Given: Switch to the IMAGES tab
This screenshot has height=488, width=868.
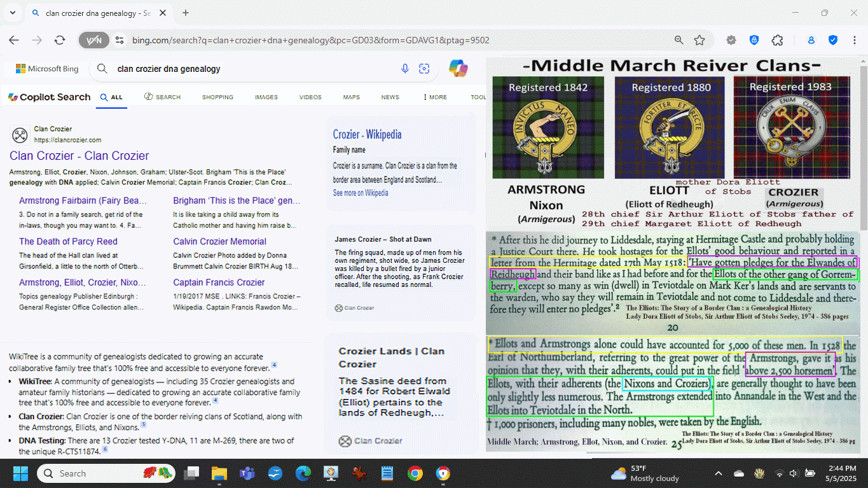Looking at the screenshot, I should tap(266, 97).
